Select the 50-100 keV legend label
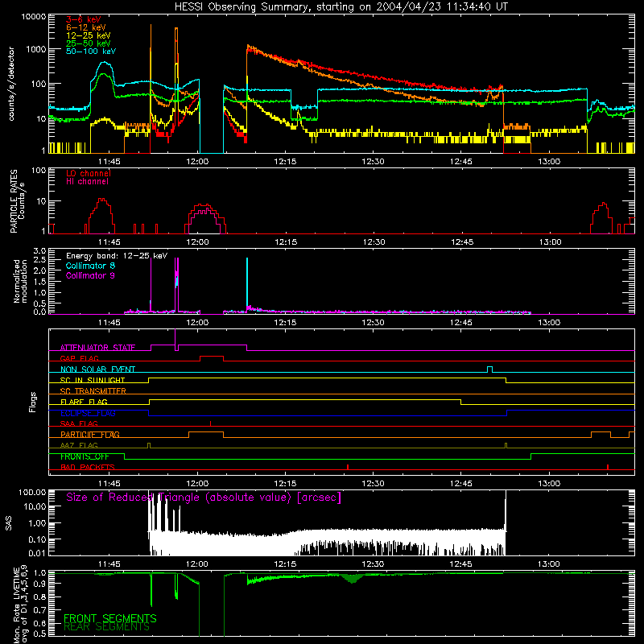Image resolution: width=644 pixels, height=644 pixels. tap(91, 52)
